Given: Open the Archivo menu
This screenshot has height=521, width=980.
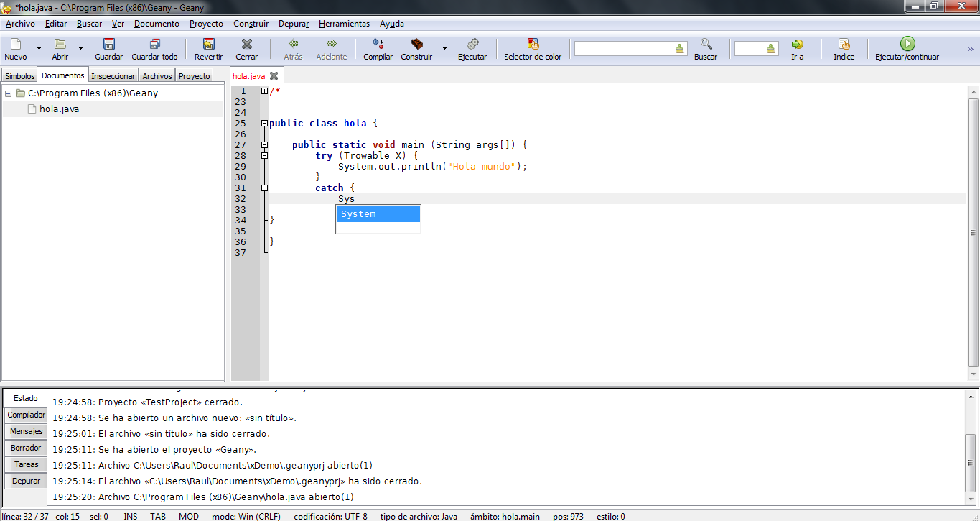Looking at the screenshot, I should (20, 24).
